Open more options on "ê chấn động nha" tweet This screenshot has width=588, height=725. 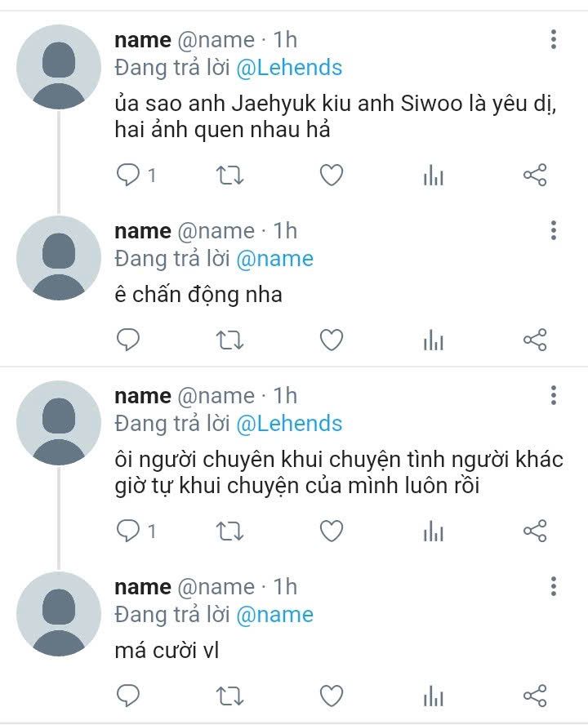point(554,230)
